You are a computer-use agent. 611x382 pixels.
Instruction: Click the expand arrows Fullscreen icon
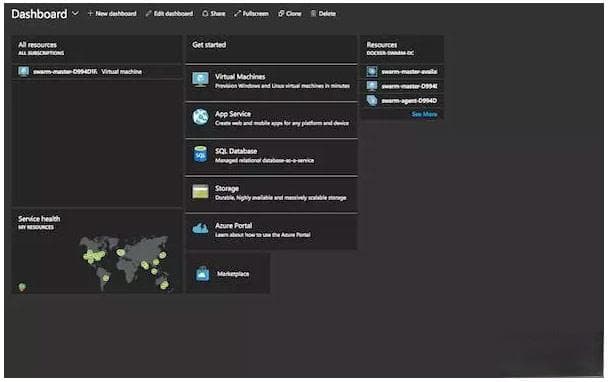pos(237,14)
